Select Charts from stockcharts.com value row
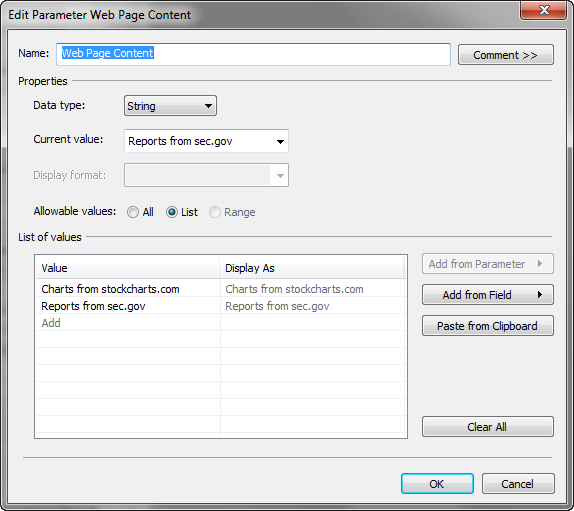This screenshot has width=574, height=511. 128,289
